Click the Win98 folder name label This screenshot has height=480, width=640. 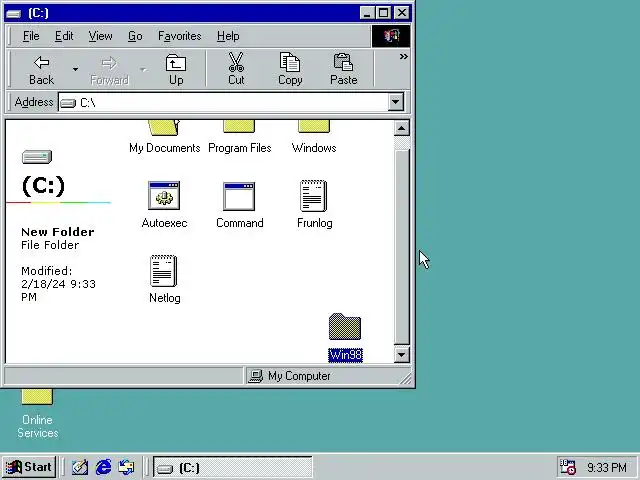tap(345, 355)
